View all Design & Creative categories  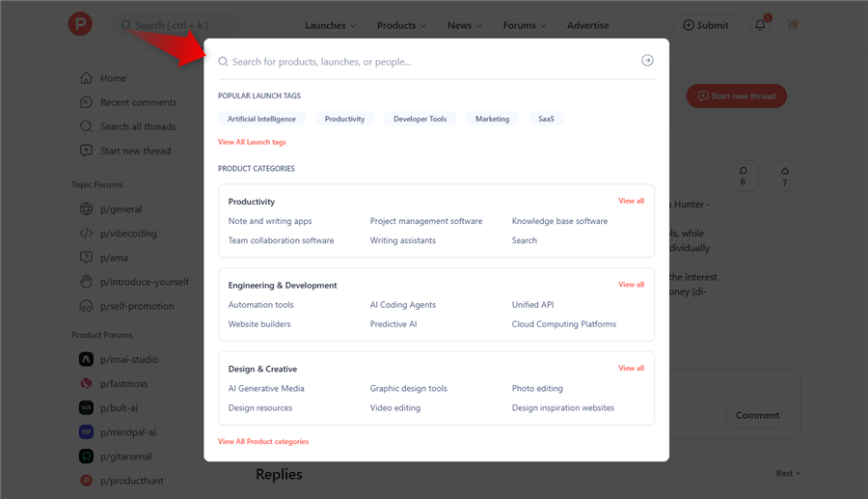631,368
